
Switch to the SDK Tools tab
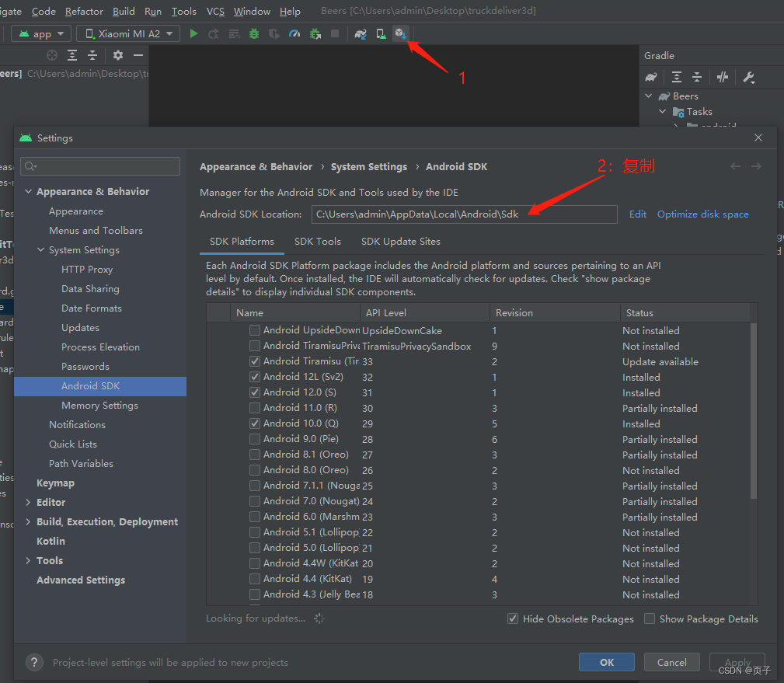(x=318, y=241)
